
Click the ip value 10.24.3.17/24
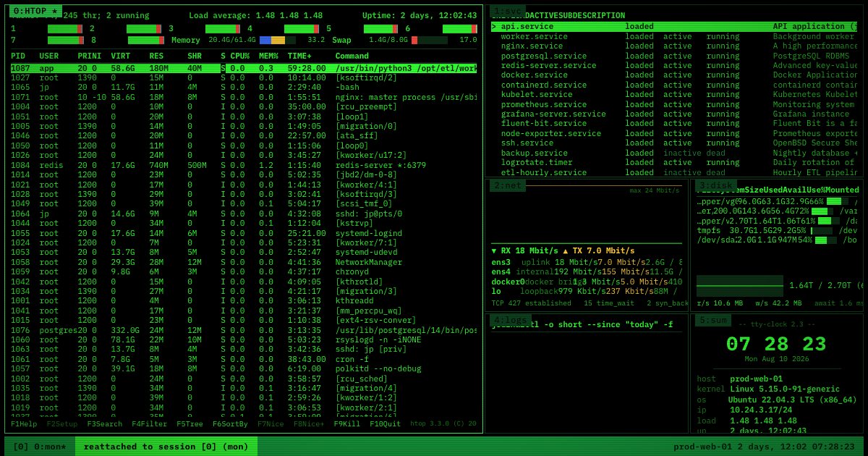(x=760, y=410)
